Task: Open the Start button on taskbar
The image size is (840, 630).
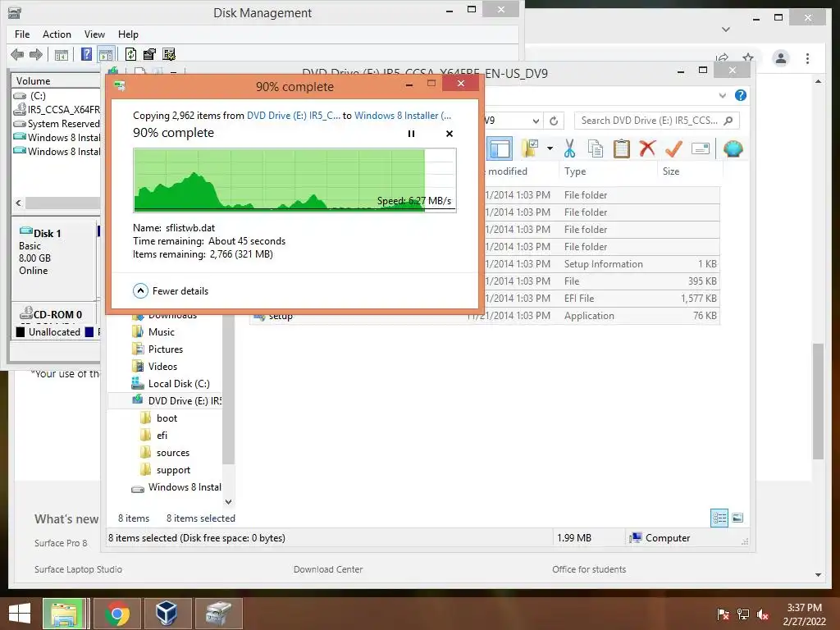Action: point(20,614)
